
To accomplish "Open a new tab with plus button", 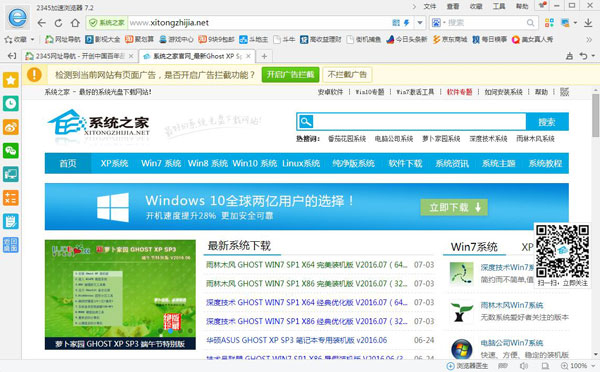I will pos(264,56).
